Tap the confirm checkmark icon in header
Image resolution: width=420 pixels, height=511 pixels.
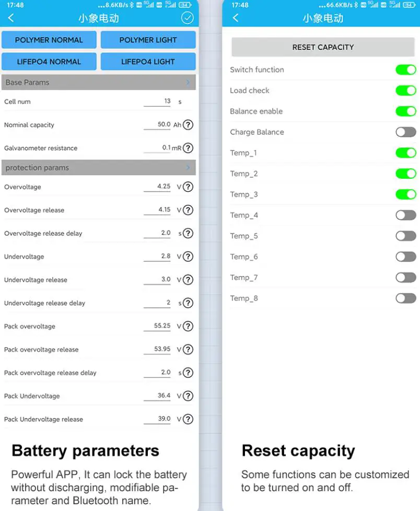coord(187,18)
